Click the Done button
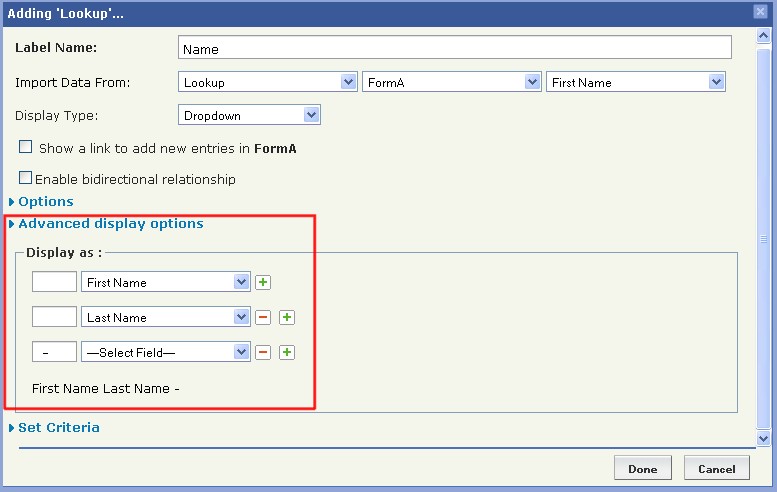The image size is (777, 492). coord(642,468)
